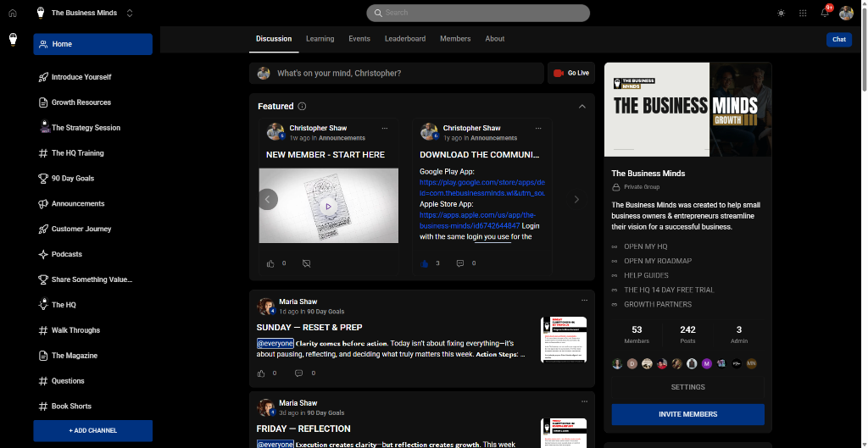Viewport: 868px width, 448px height.
Task: Switch to Learning tab
Action: 320,39
